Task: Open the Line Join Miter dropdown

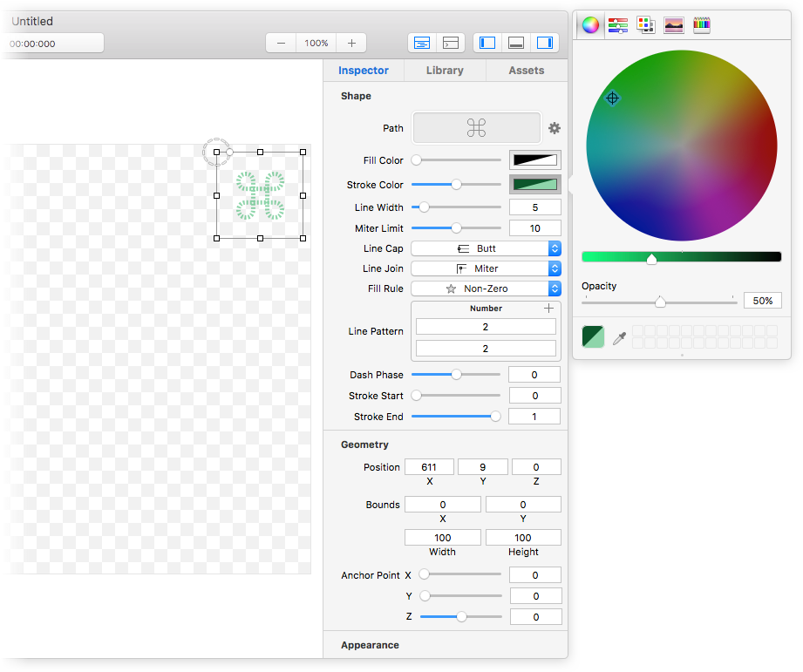Action: pos(486,268)
